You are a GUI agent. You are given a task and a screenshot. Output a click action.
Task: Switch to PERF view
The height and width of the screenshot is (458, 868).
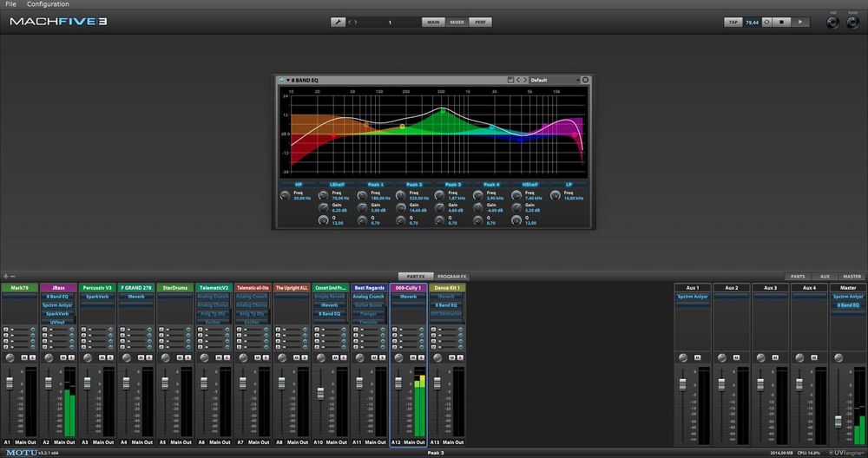tap(481, 23)
